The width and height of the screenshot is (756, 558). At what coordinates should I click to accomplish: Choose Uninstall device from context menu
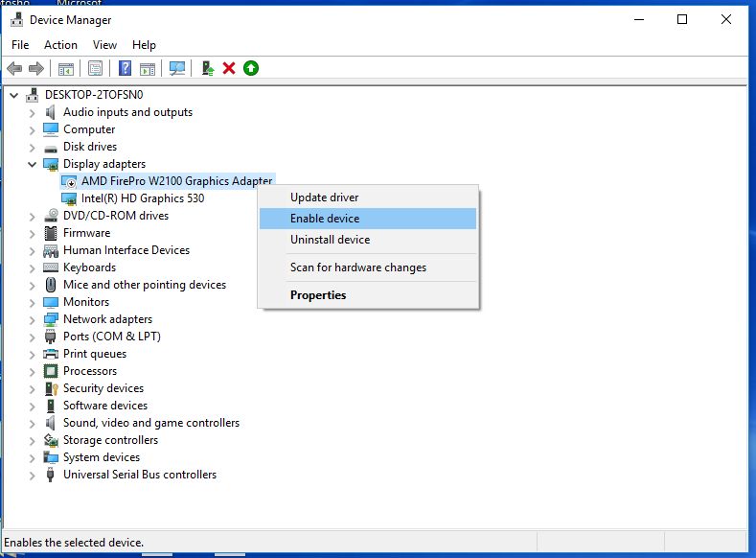368,240
